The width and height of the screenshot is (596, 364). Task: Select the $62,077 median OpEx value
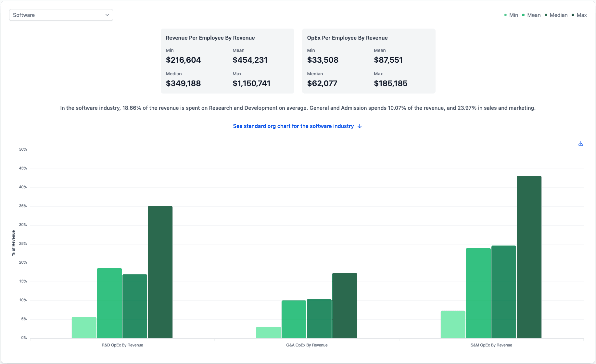click(322, 83)
